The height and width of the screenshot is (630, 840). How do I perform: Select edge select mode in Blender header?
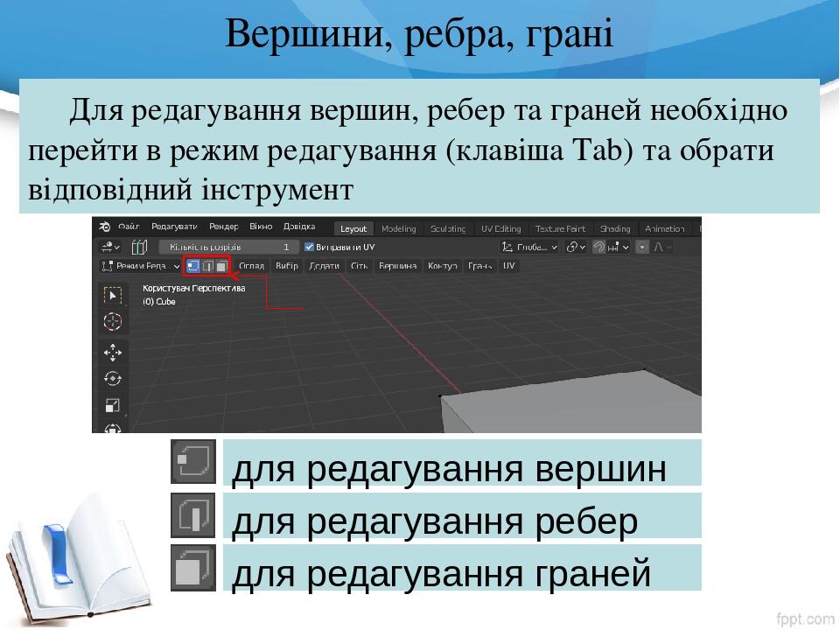(x=207, y=266)
